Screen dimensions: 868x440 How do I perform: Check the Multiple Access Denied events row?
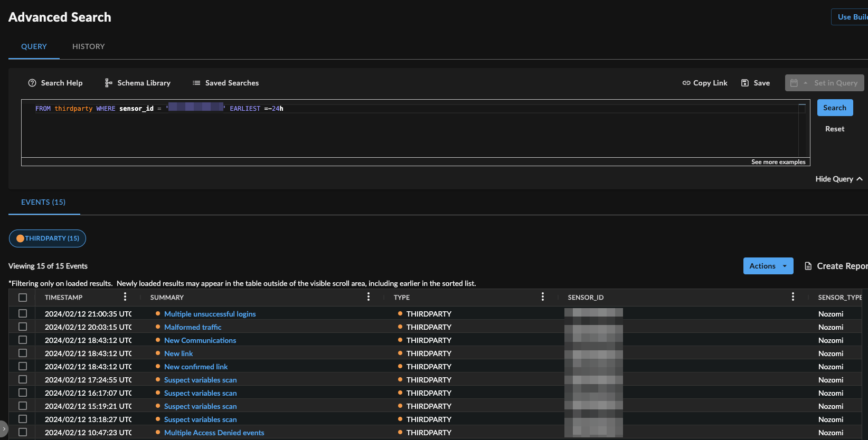coord(23,432)
